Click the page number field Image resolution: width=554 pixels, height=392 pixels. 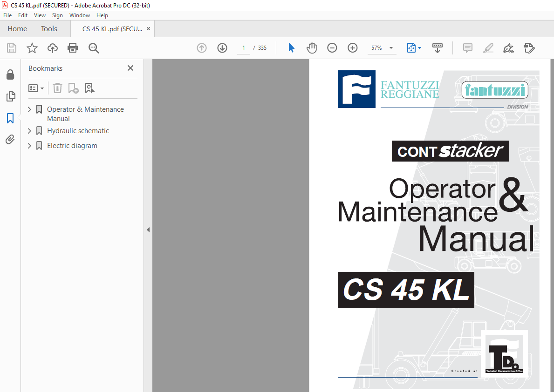243,48
